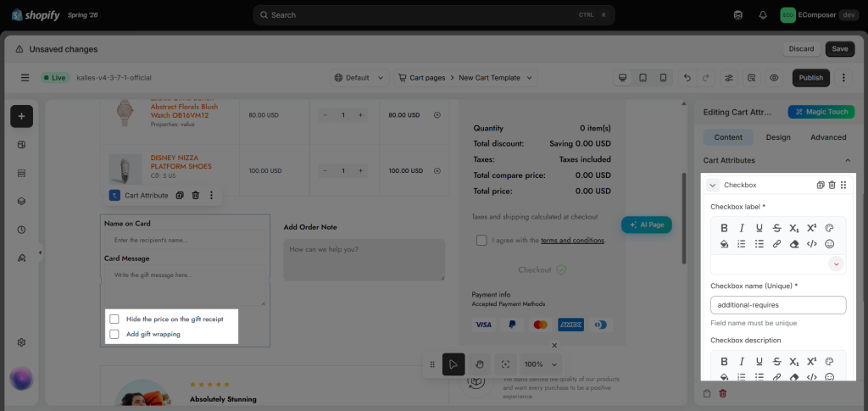Click the Magic Touch button
The image size is (868, 411).
tap(821, 113)
